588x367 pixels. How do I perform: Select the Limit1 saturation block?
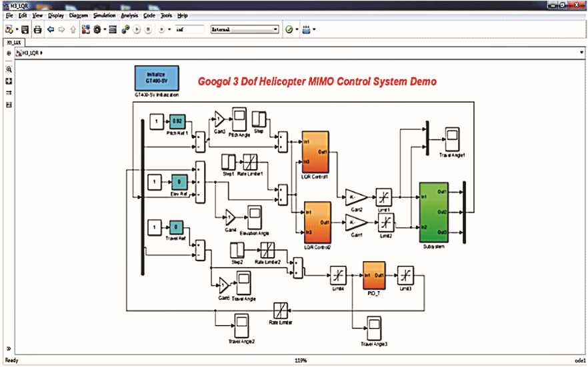(383, 197)
